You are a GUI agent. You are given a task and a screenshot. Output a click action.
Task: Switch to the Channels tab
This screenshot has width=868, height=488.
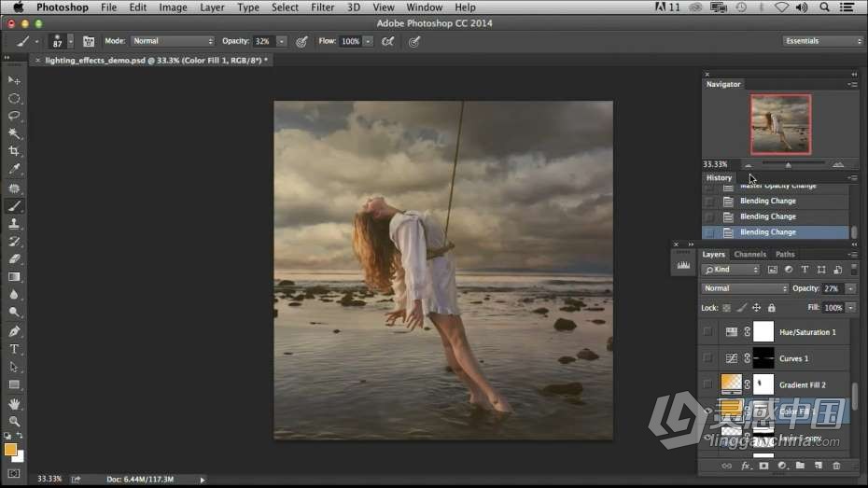pyautogui.click(x=750, y=254)
